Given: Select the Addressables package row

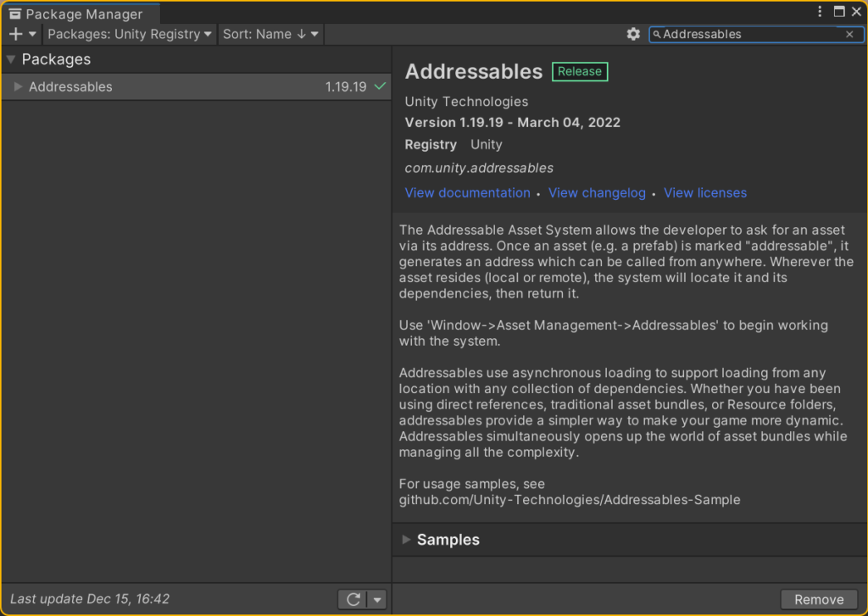Looking at the screenshot, I should pos(196,86).
